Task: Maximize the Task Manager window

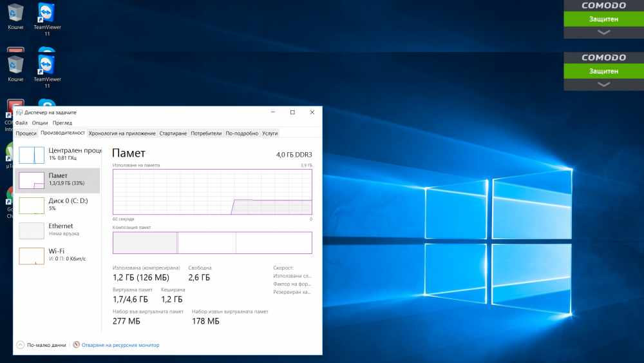Action: point(292,112)
